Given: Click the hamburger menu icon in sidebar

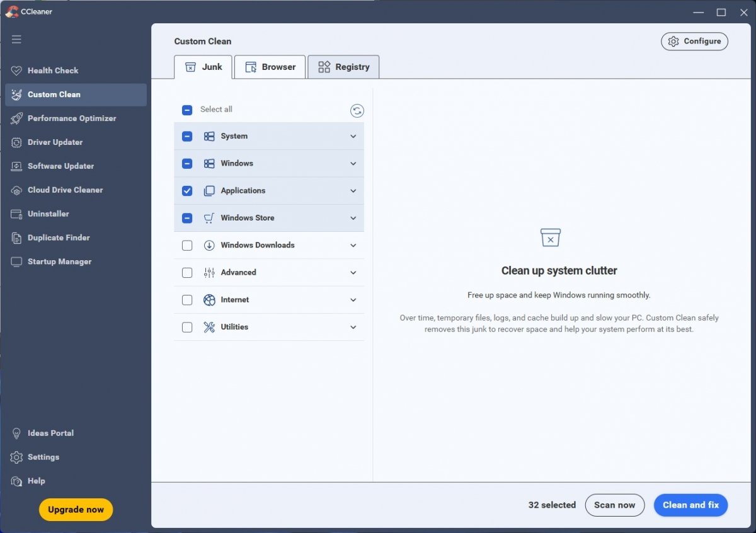Looking at the screenshot, I should tap(16, 39).
